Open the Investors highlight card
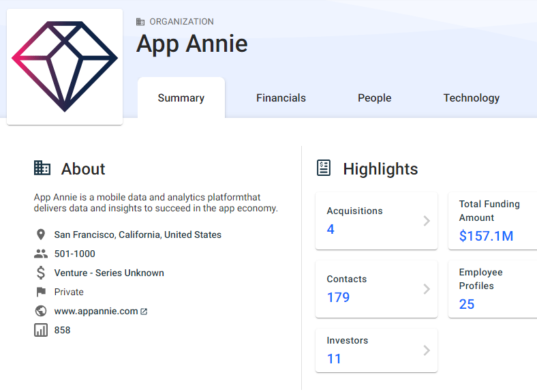 click(376, 350)
